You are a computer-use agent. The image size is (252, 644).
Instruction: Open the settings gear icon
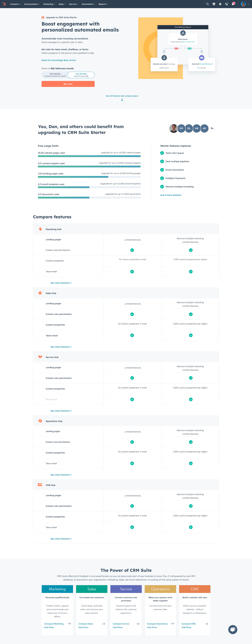[x=220, y=4]
